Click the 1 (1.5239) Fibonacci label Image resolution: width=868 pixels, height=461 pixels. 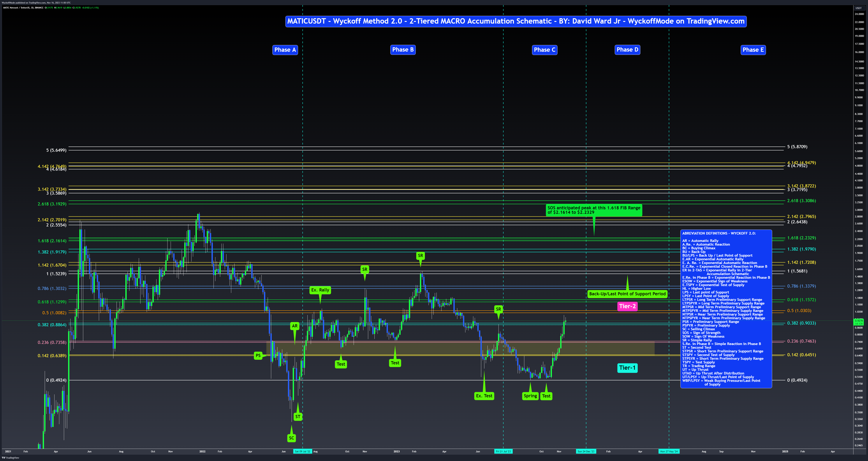point(56,274)
